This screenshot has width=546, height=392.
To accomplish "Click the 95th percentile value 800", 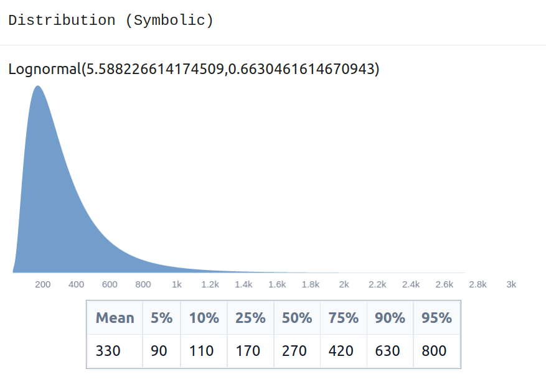I will 436,351.
